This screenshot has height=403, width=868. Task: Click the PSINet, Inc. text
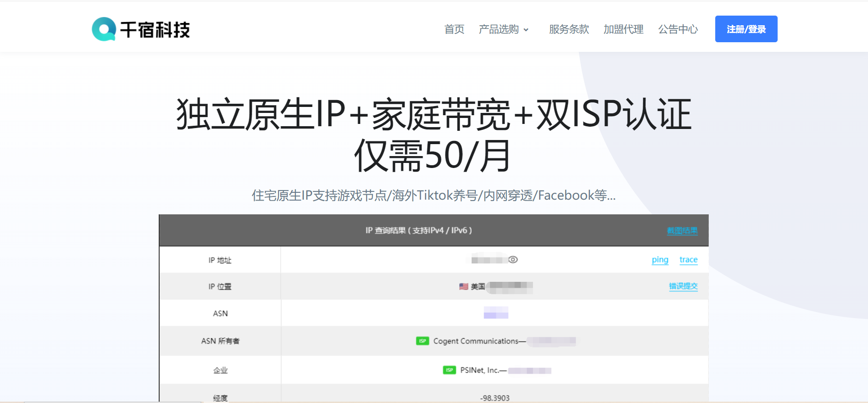tap(479, 370)
